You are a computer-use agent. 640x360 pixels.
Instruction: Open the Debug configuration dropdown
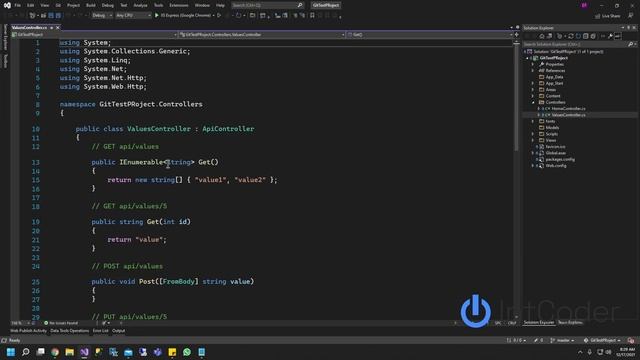tap(102, 16)
